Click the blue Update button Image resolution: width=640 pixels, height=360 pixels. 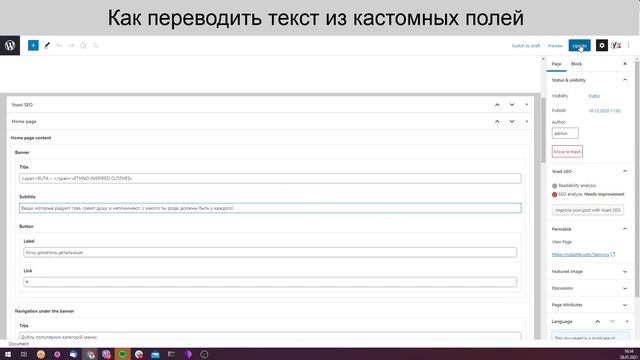(x=580, y=45)
